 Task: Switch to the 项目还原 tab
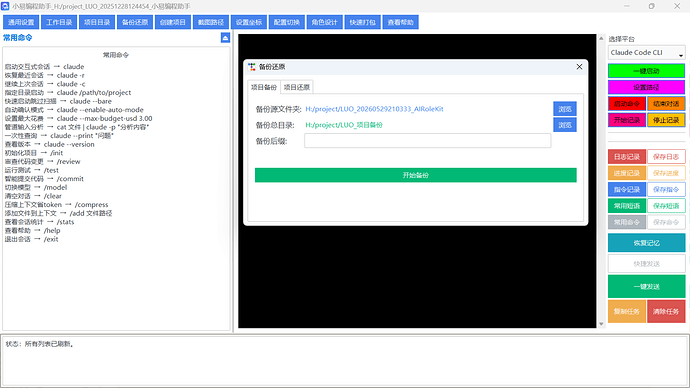tap(297, 87)
